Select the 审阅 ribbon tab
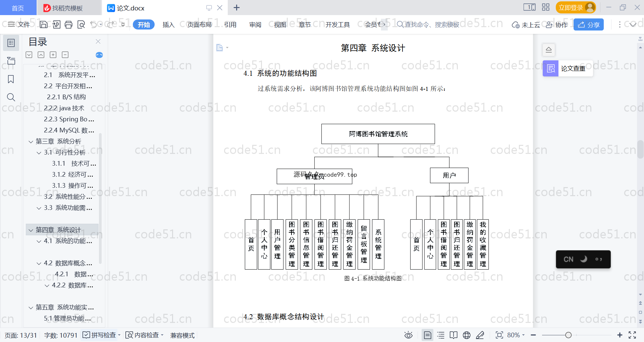 click(x=255, y=24)
